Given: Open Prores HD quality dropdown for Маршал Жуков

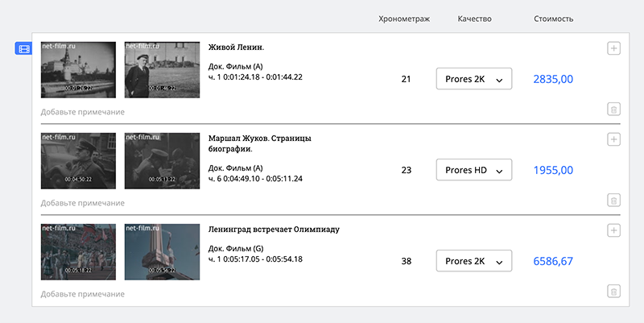Looking at the screenshot, I should [474, 170].
